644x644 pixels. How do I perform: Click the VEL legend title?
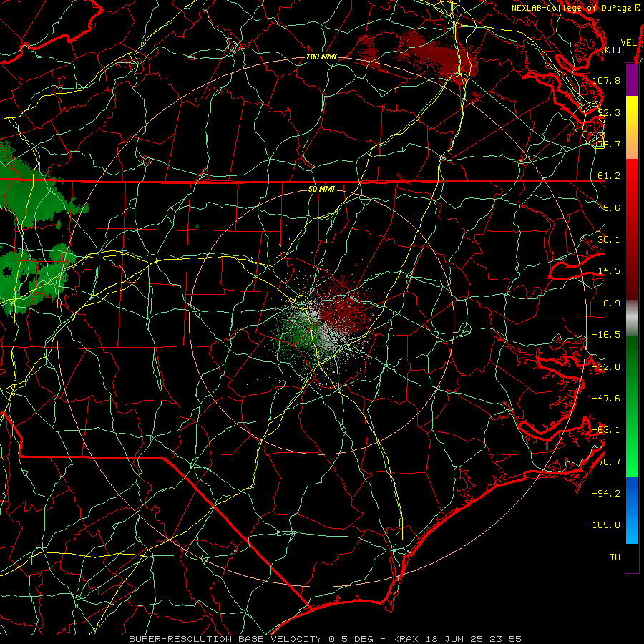pos(628,43)
